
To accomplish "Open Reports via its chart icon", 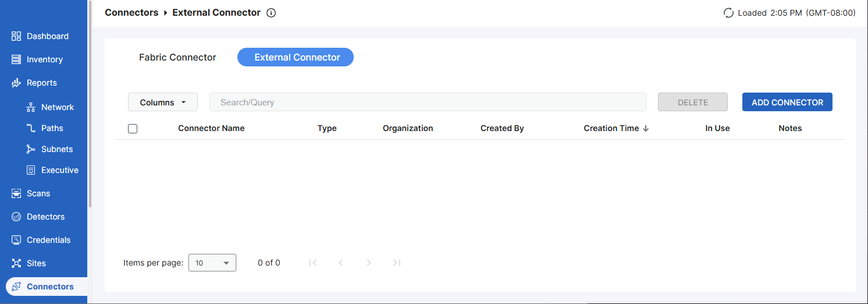I will [x=16, y=83].
